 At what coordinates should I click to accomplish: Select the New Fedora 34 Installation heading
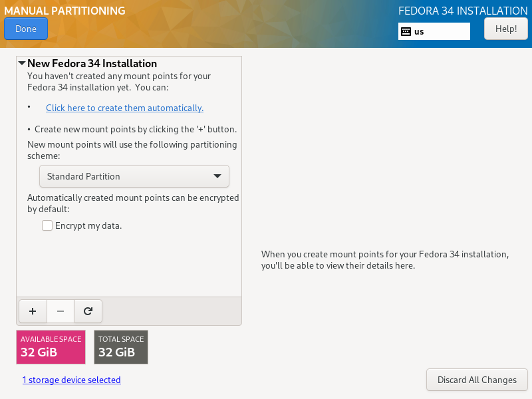(92, 64)
